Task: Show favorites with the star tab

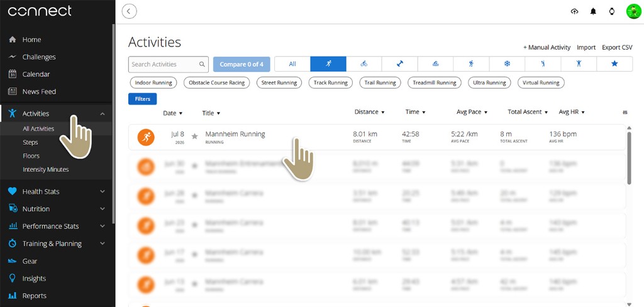Action: pyautogui.click(x=614, y=64)
